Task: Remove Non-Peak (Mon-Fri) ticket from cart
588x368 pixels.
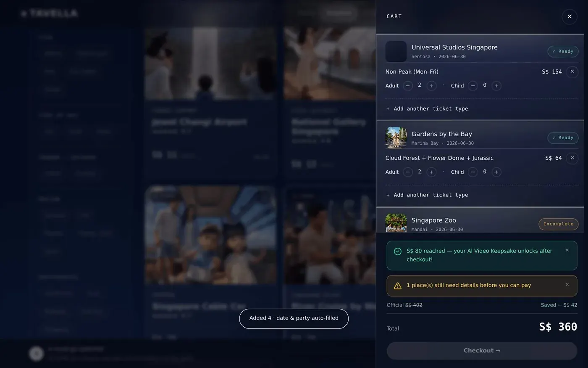Action: [572, 71]
